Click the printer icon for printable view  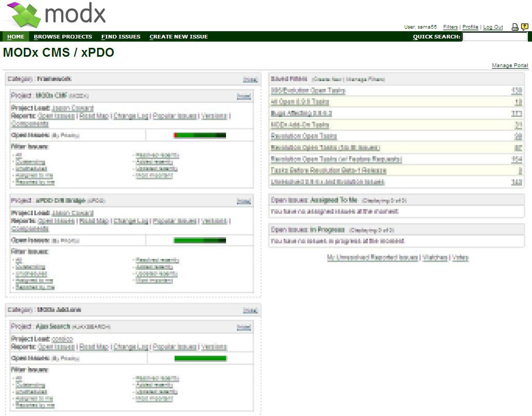tap(515, 27)
